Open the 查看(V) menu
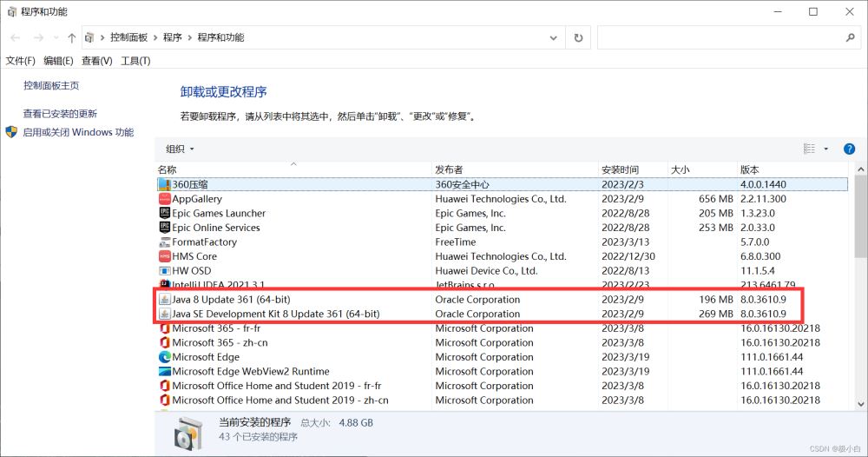 pos(97,61)
